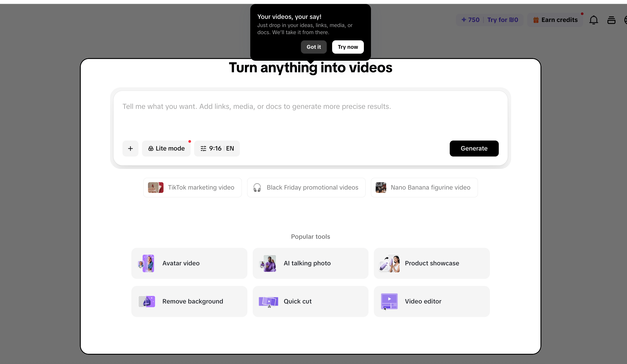Click Try now in the tooltip

click(x=348, y=47)
